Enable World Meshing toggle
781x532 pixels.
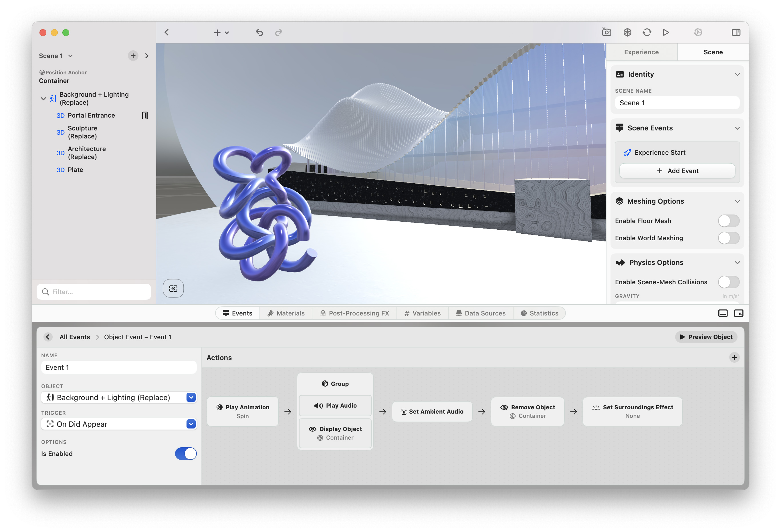(728, 238)
